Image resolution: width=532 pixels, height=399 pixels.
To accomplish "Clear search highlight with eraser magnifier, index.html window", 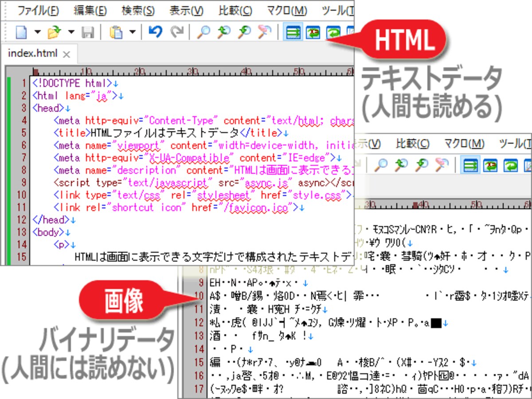I will click(264, 32).
